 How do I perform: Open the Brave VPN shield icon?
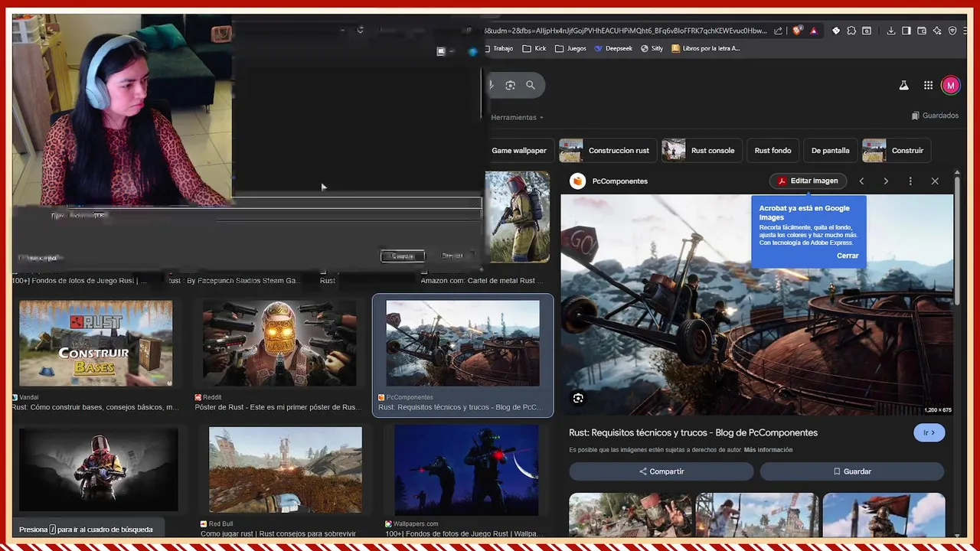(952, 31)
